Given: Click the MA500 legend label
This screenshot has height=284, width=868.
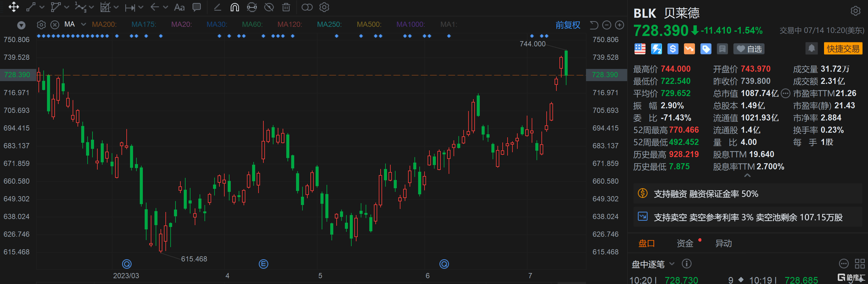Looking at the screenshot, I should tap(369, 24).
